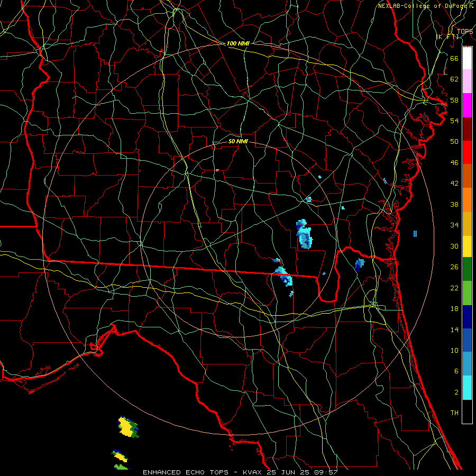The height and width of the screenshot is (476, 476).
Task: Select the dark green legend swatch
Action: (467, 269)
